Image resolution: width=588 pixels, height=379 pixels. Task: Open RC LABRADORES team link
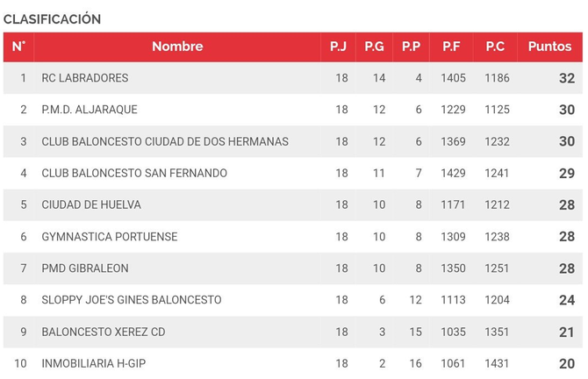point(85,78)
